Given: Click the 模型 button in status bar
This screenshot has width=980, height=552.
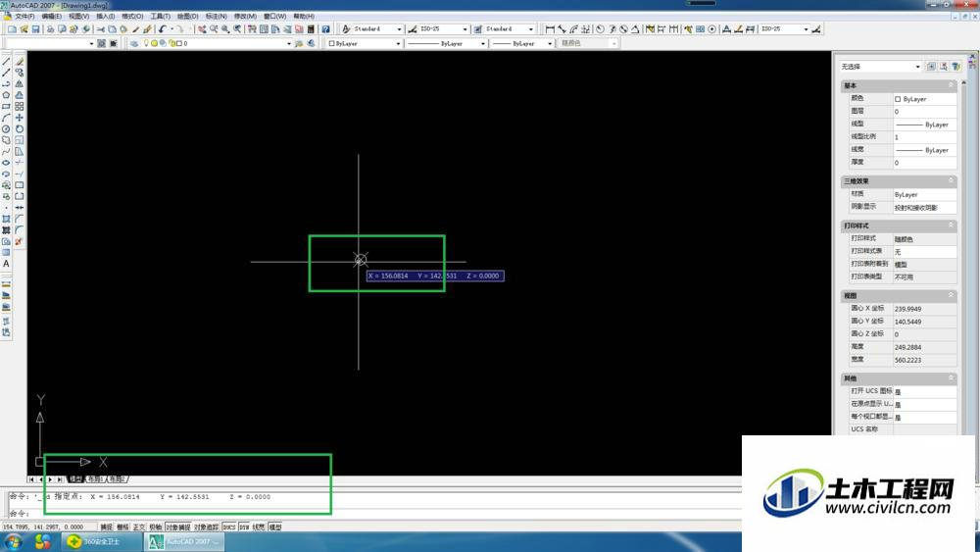Looking at the screenshot, I should click(x=275, y=527).
